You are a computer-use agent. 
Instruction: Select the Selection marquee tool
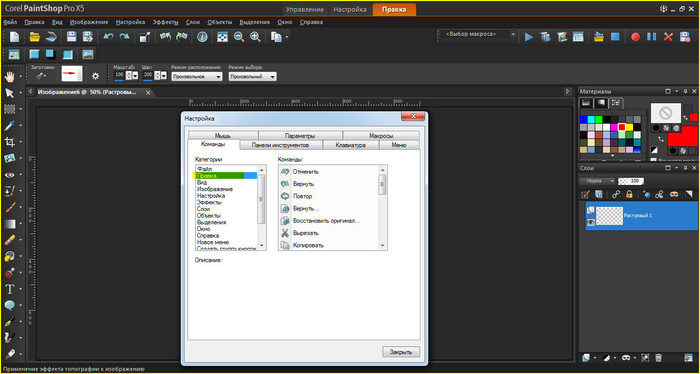pos(9,109)
